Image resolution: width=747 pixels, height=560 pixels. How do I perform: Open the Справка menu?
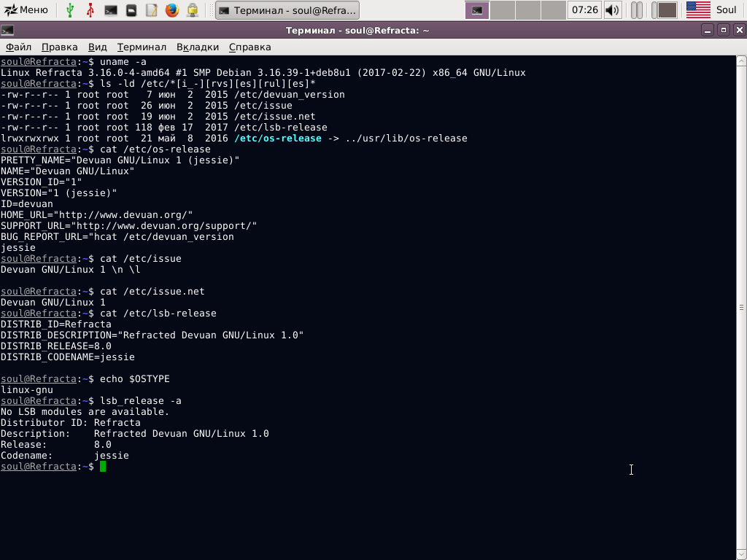click(249, 47)
